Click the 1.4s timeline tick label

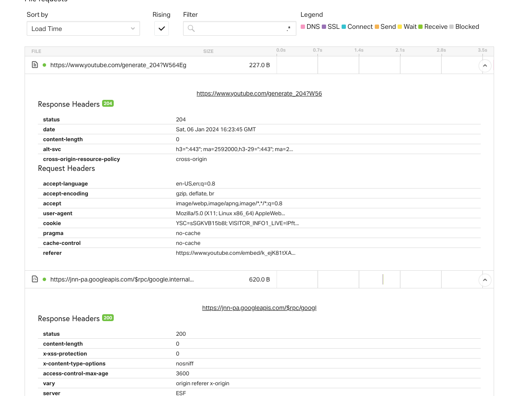click(x=359, y=50)
